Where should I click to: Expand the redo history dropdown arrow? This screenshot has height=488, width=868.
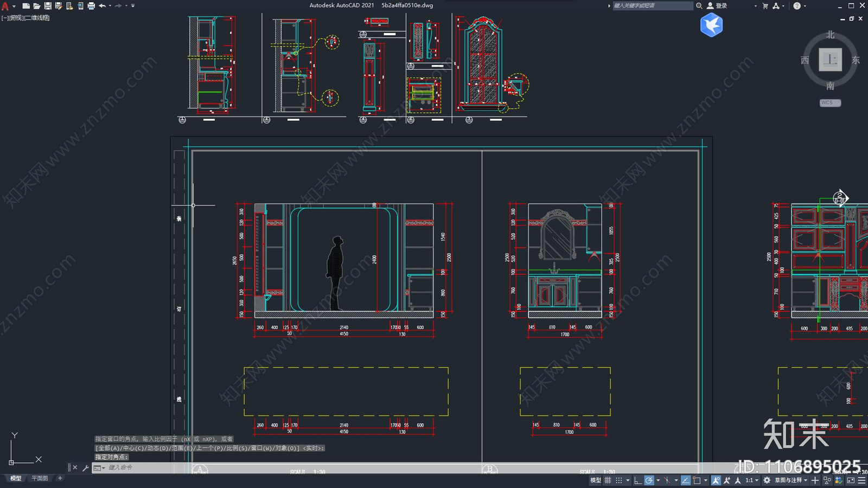pyautogui.click(x=126, y=6)
